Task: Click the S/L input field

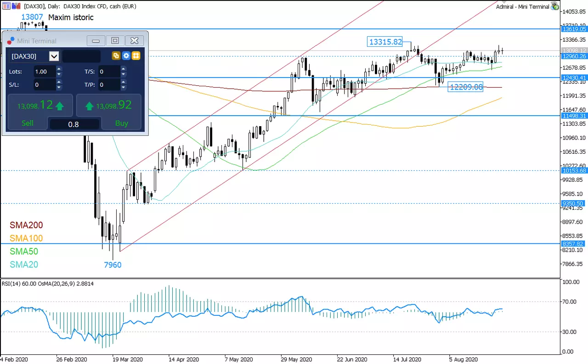Action: click(x=45, y=84)
